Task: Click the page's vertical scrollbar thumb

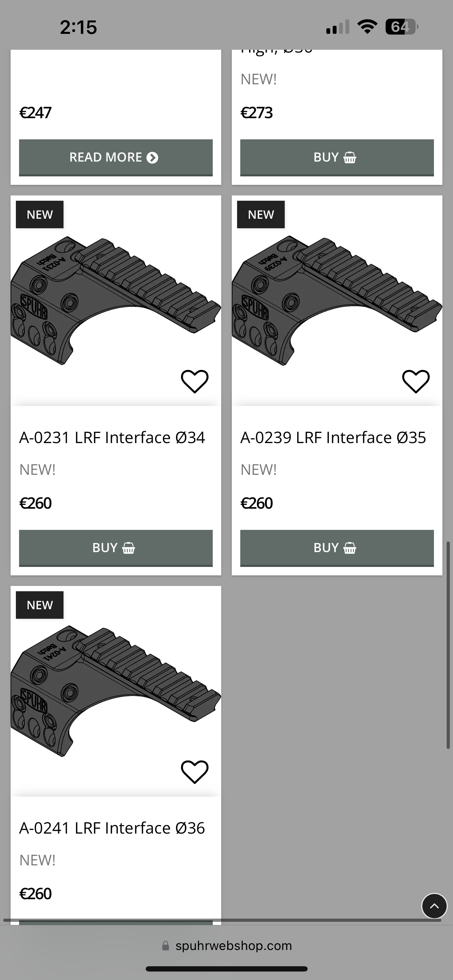Action: tap(448, 645)
